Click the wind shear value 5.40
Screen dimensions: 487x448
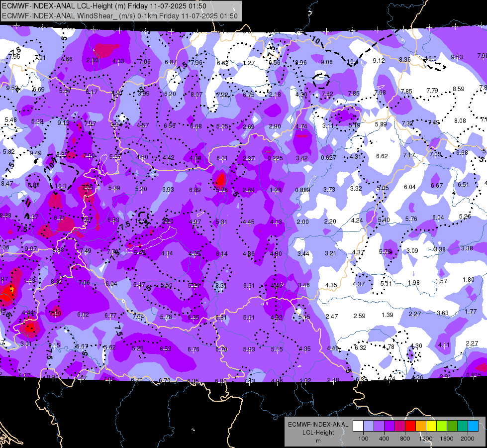384,220
